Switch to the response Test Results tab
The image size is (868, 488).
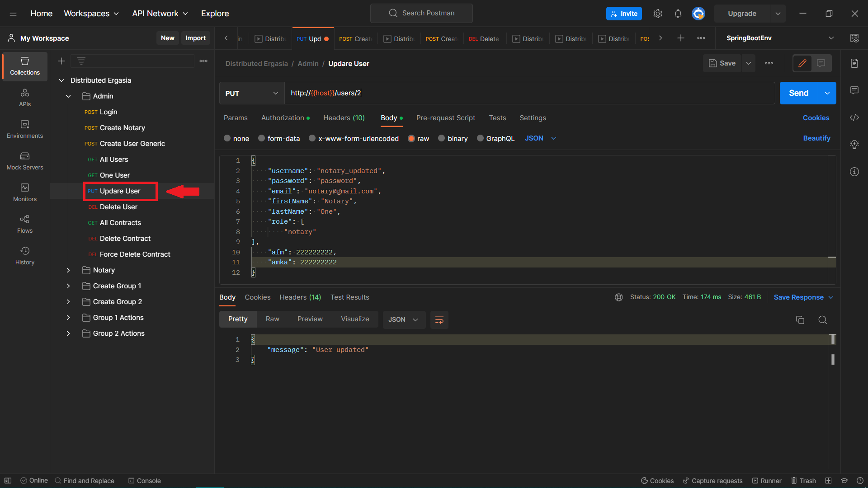[350, 297]
